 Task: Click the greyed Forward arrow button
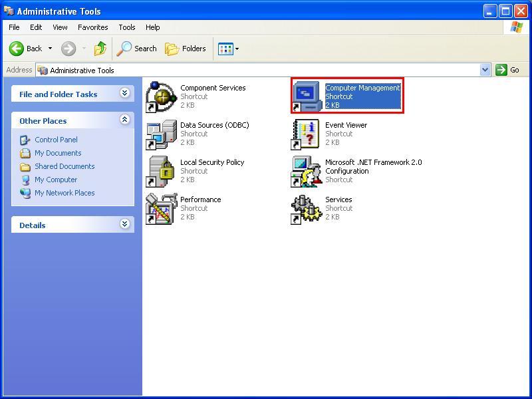[68, 49]
